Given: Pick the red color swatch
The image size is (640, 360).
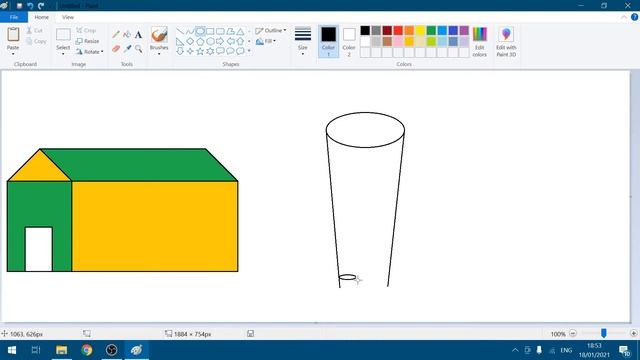Looking at the screenshot, I should (x=398, y=31).
